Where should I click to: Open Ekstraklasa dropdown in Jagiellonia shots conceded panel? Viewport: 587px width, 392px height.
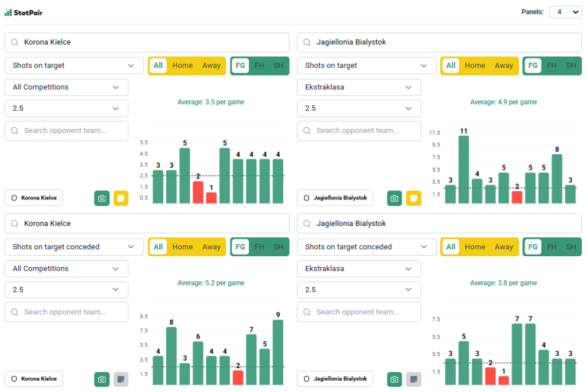pos(359,269)
